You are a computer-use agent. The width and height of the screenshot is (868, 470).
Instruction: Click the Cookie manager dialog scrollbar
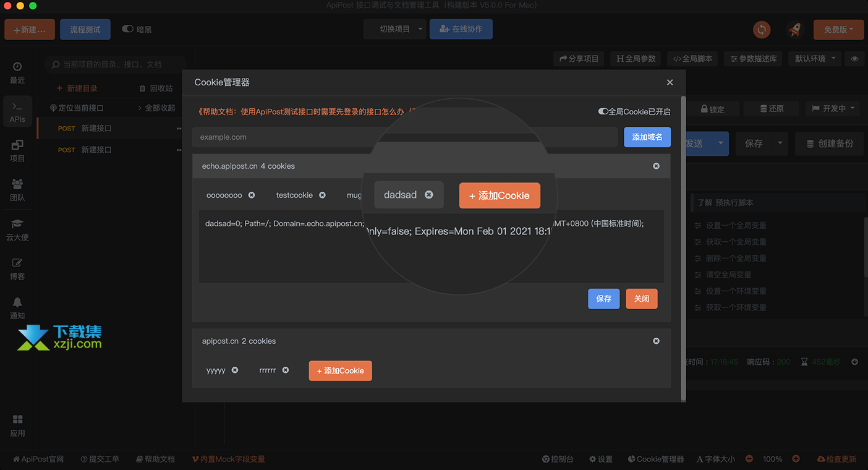click(683, 247)
